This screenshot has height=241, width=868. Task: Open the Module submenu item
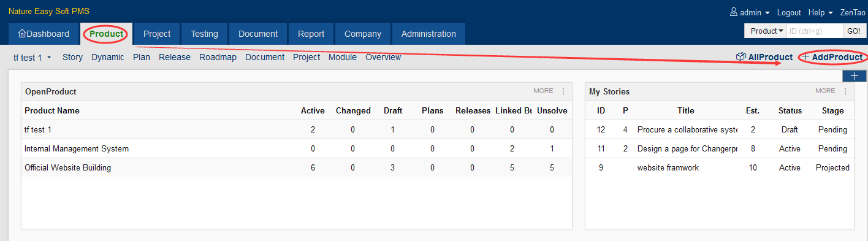[343, 57]
